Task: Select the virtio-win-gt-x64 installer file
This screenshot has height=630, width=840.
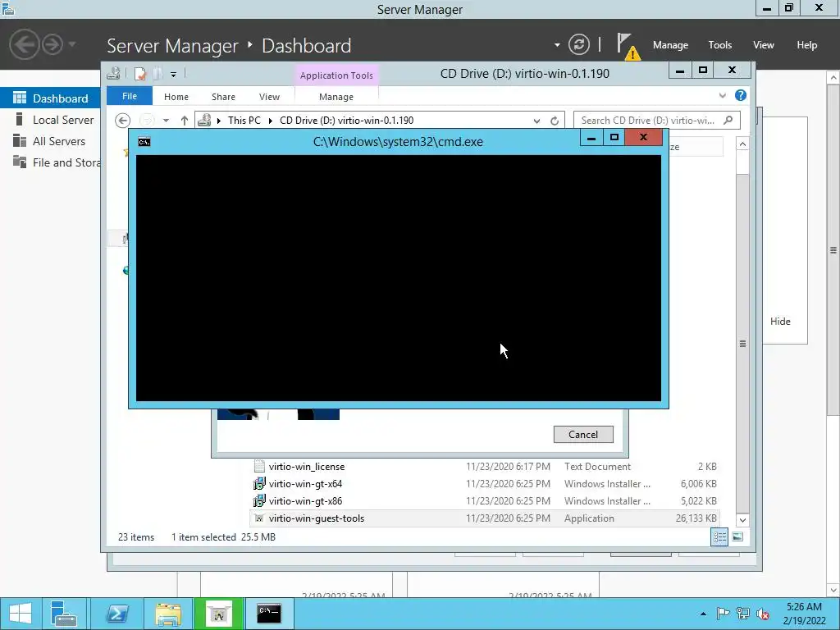Action: (x=305, y=484)
